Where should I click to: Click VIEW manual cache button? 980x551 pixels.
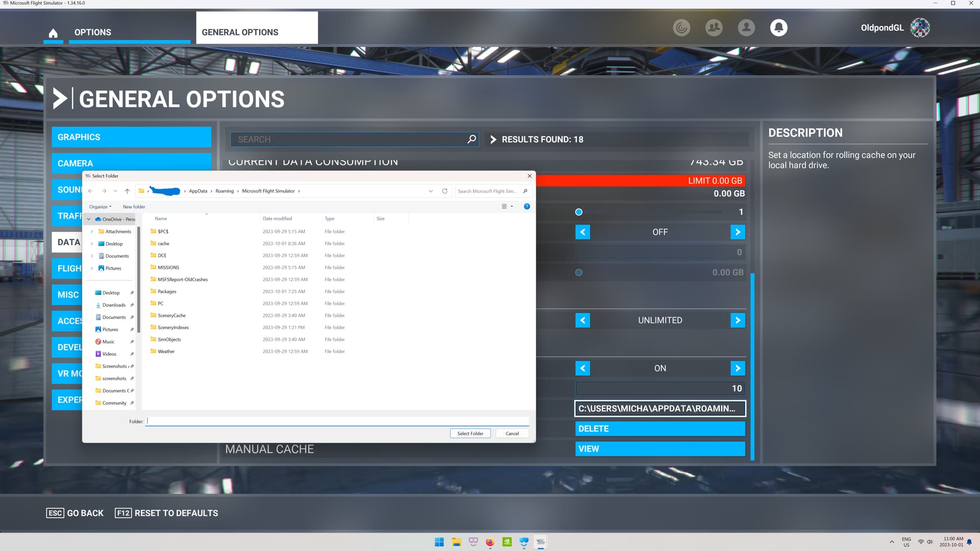660,449
